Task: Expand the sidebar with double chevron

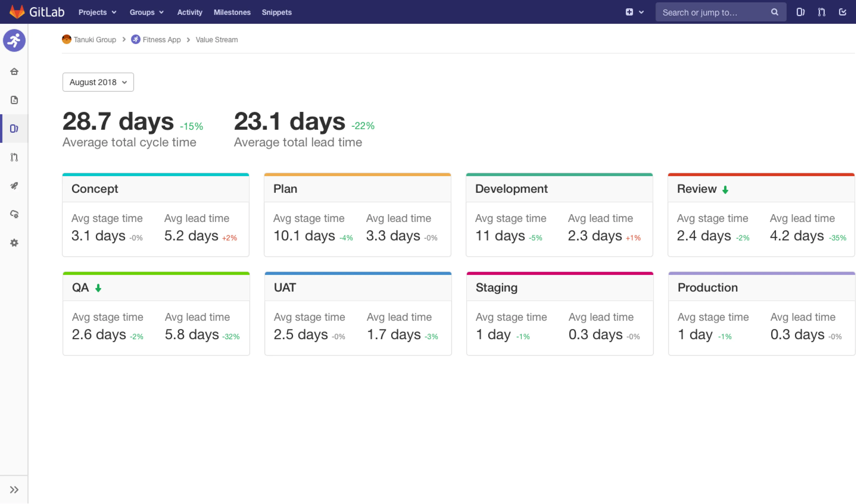Action: (x=14, y=489)
